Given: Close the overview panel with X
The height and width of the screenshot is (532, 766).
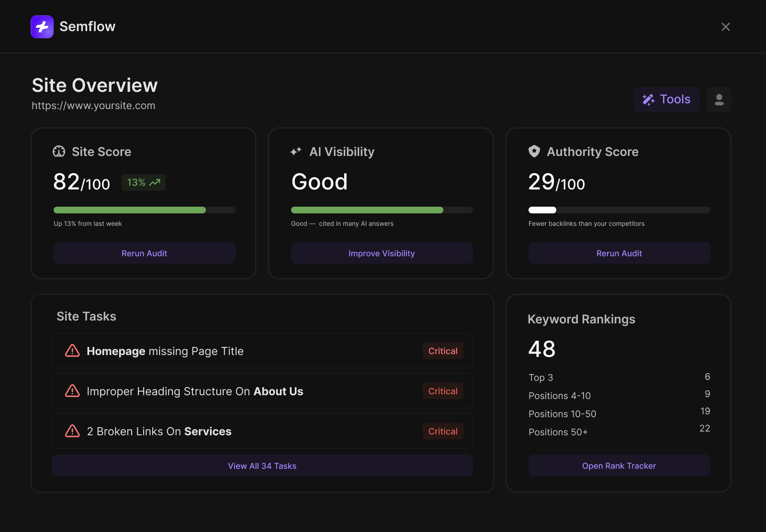Looking at the screenshot, I should pos(726,27).
